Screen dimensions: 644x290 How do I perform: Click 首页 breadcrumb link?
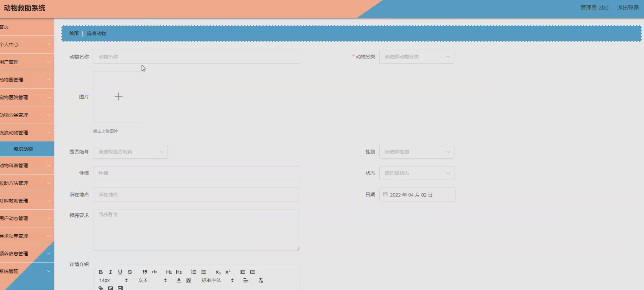[74, 34]
